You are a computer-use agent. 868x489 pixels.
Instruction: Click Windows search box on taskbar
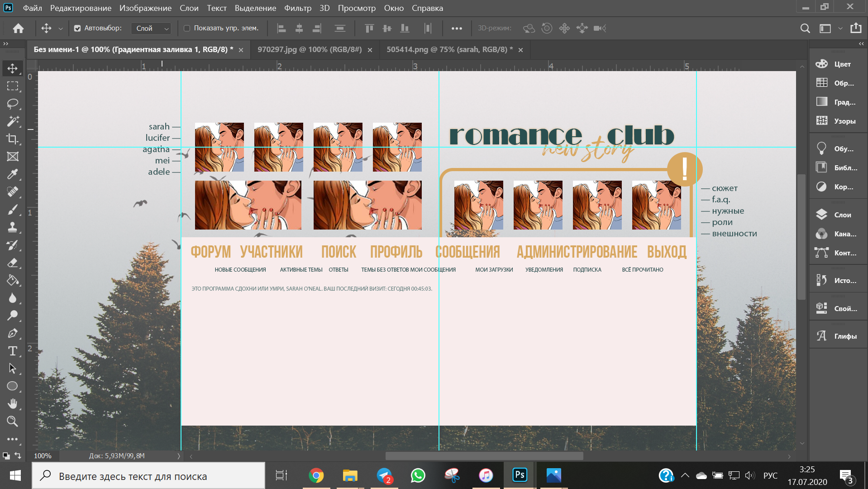pyautogui.click(x=148, y=476)
